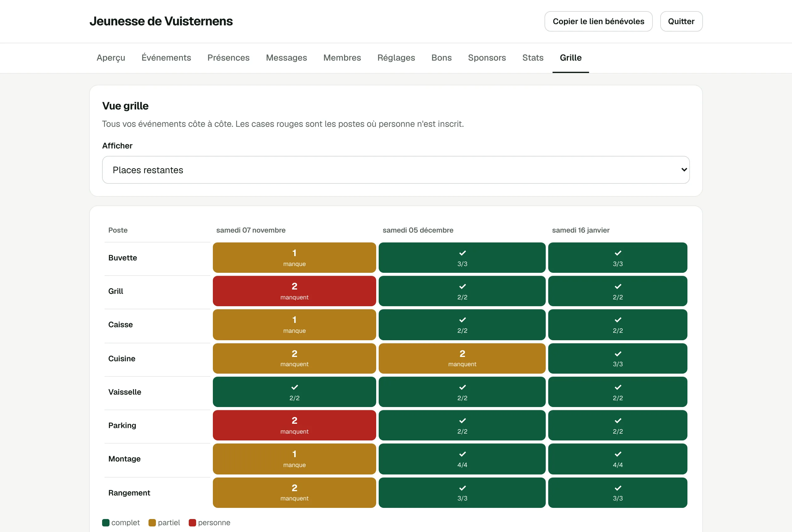Switch to the Événements tab
Screen dimensions: 792x532
click(x=166, y=58)
